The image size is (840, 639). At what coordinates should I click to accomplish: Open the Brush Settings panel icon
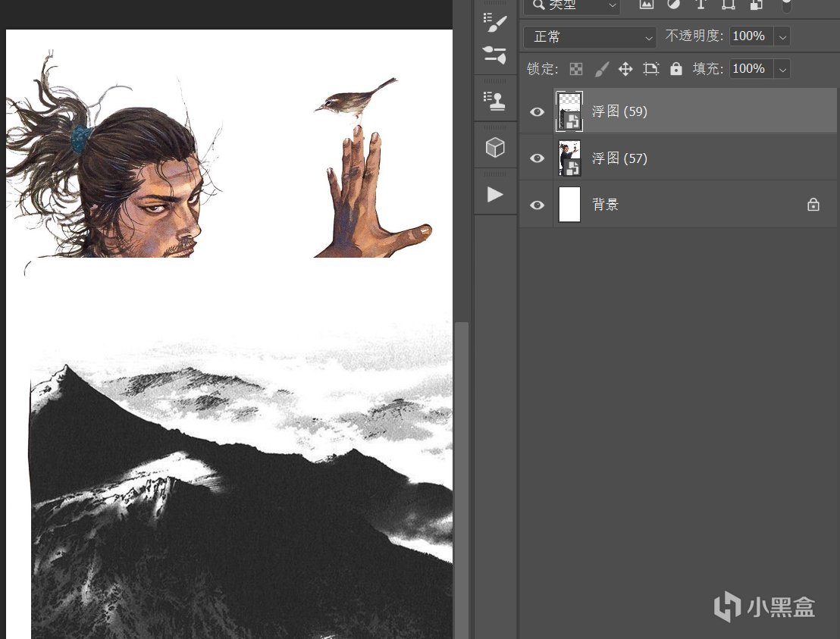[495, 22]
